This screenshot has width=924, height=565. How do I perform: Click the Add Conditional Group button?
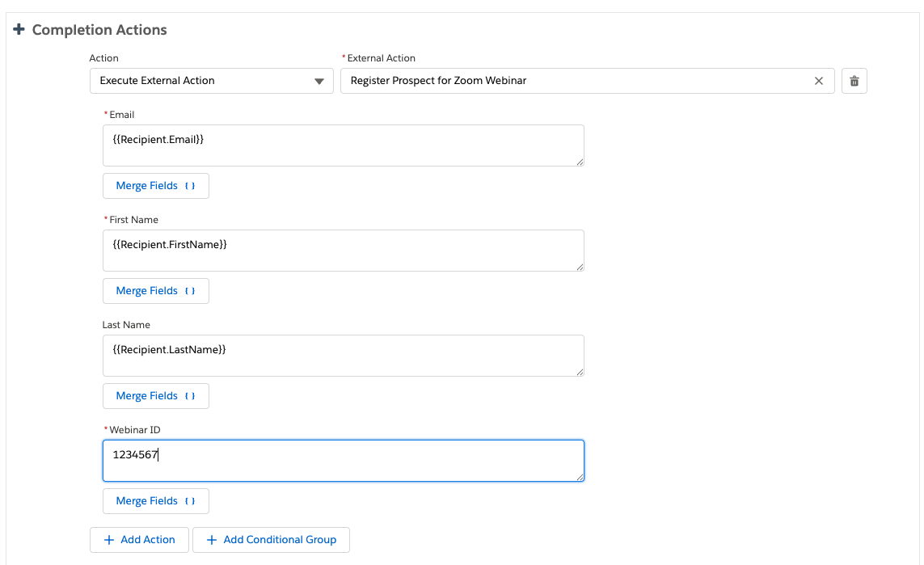pos(271,540)
